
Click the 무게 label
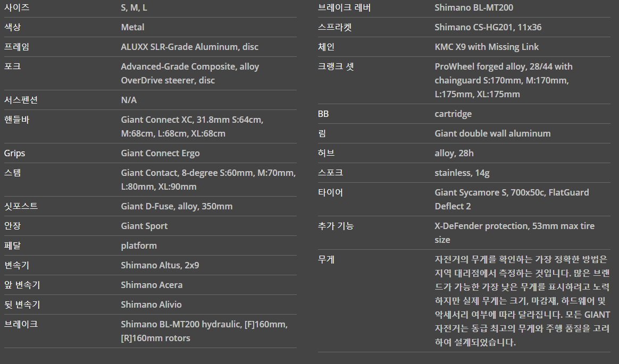326,259
